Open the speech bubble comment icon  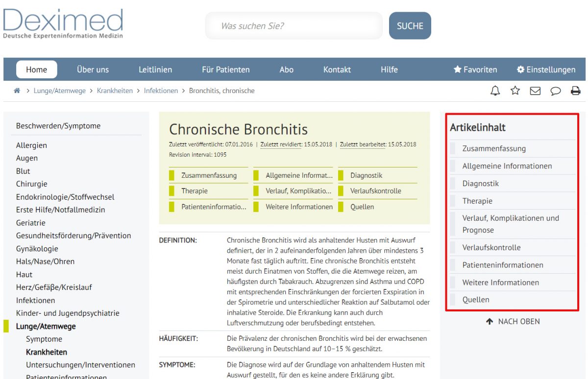[556, 91]
